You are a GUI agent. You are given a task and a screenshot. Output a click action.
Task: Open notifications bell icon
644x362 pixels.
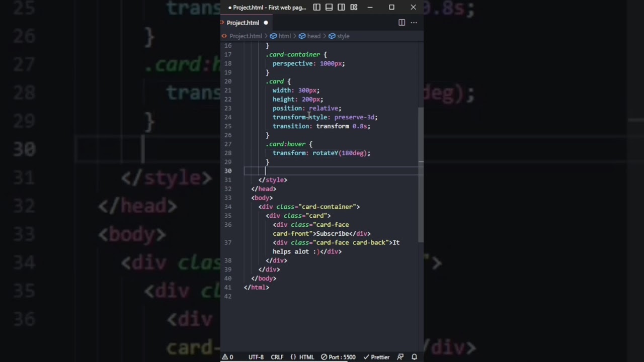414,357
